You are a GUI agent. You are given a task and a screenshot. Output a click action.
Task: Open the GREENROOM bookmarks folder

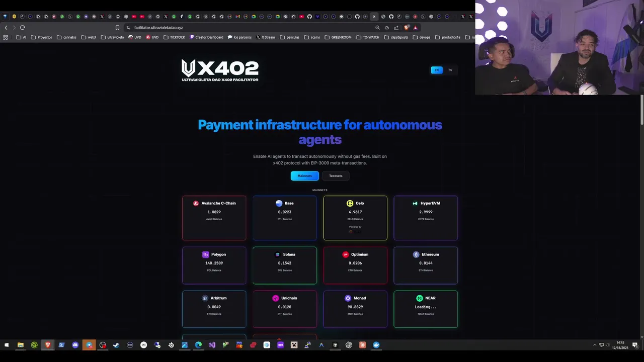point(338,37)
